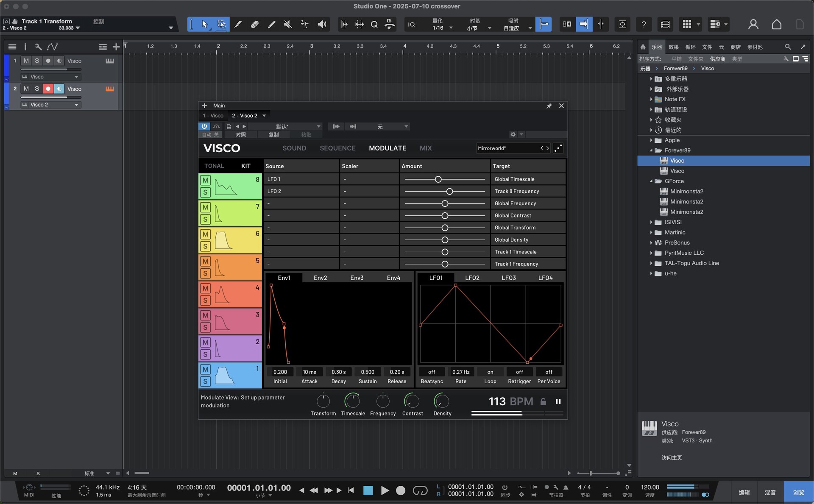Click the 混音 mixer button
This screenshot has height=504, width=814.
pyautogui.click(x=770, y=492)
